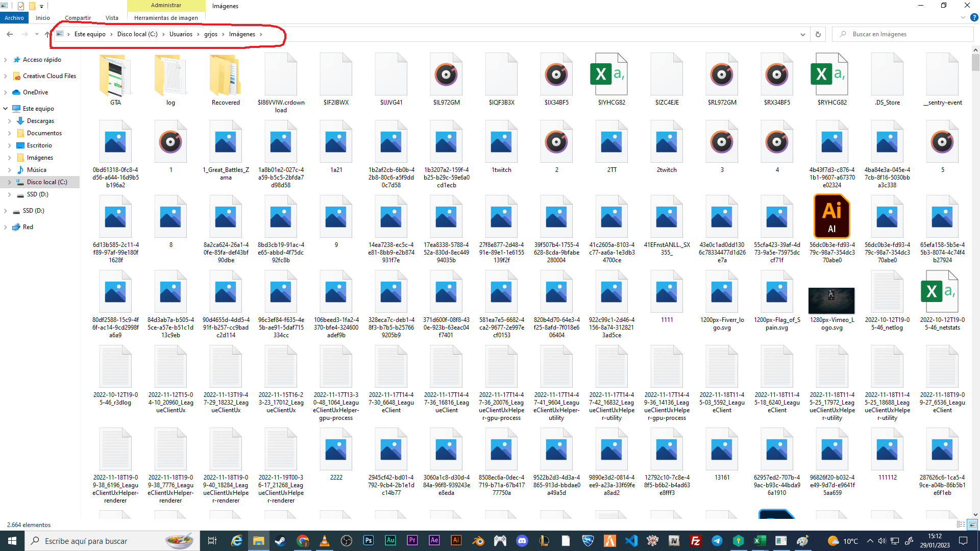
Task: Open the Adobe Illustrator file 56dc0b3e
Action: pos(831,217)
